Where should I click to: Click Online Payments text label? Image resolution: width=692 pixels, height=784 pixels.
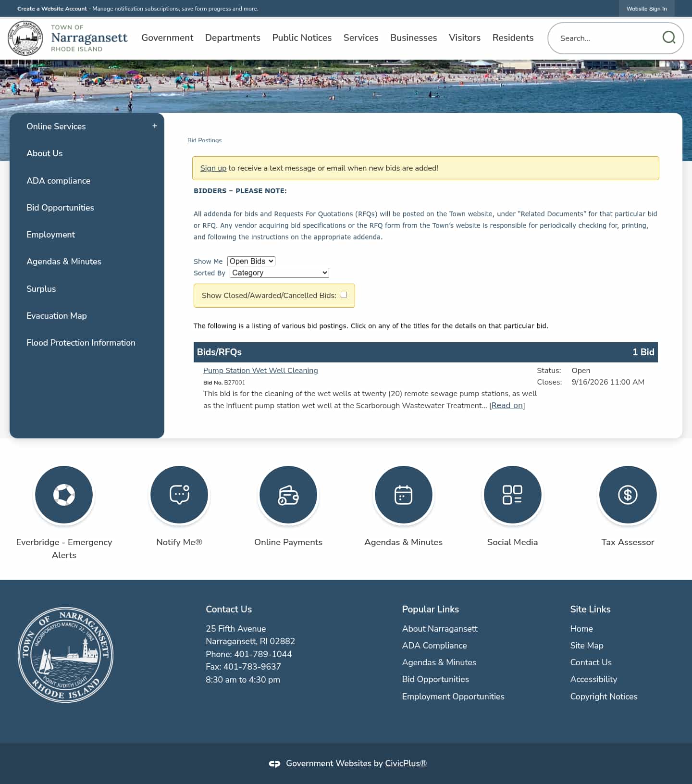point(288,542)
